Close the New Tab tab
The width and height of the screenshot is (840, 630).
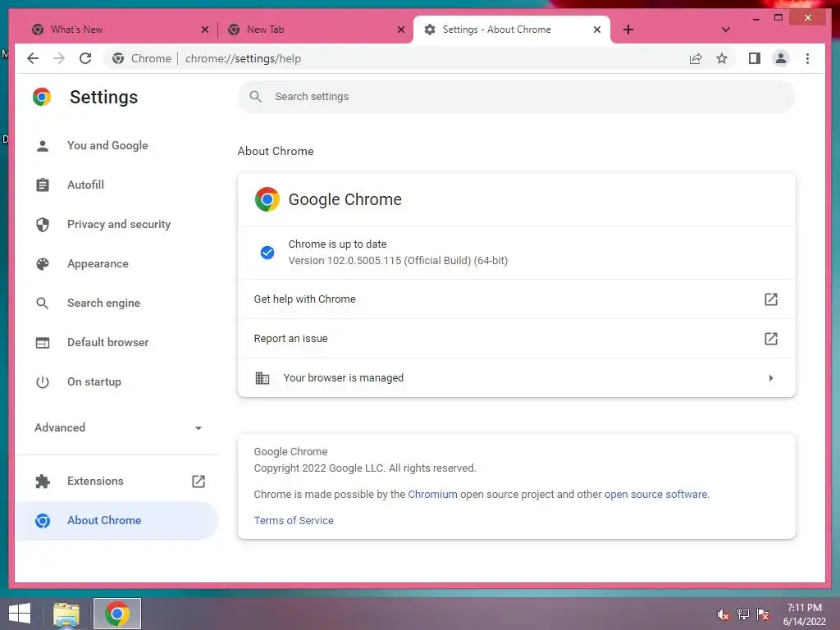click(400, 30)
